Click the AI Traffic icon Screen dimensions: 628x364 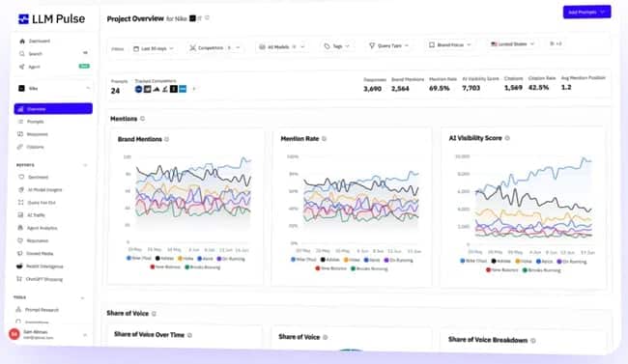(20, 215)
